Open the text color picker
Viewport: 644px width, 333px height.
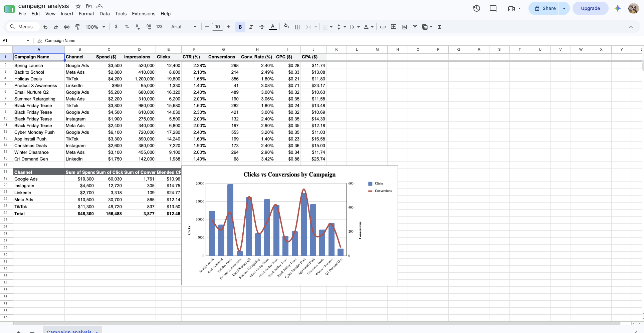coord(273,27)
